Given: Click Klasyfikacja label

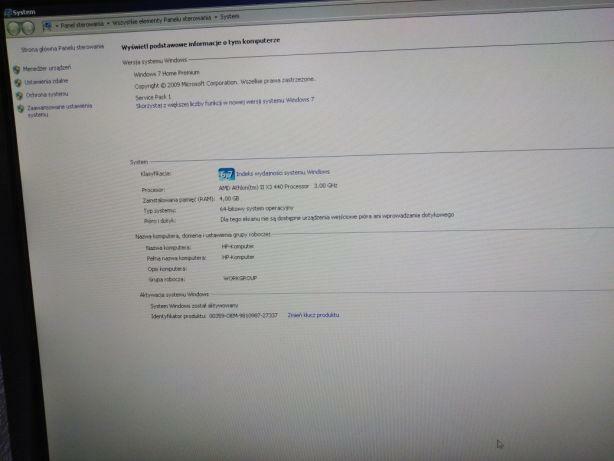Looking at the screenshot, I should 155,174.
